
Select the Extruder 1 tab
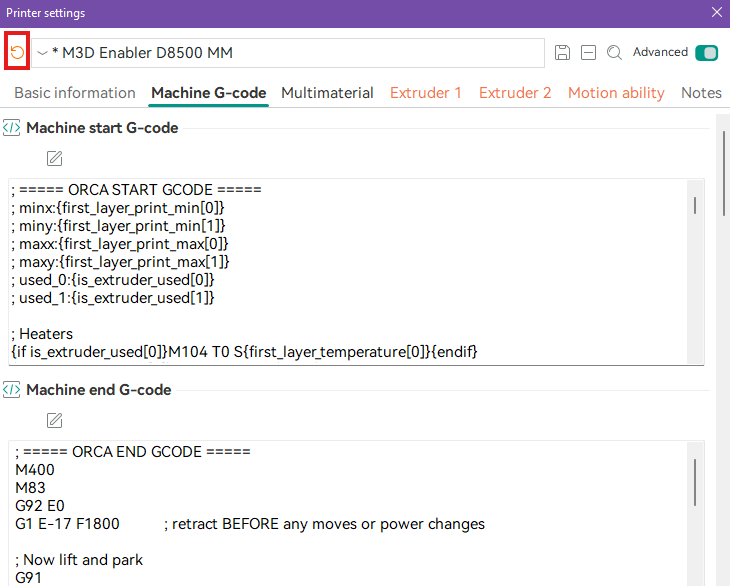pos(426,93)
